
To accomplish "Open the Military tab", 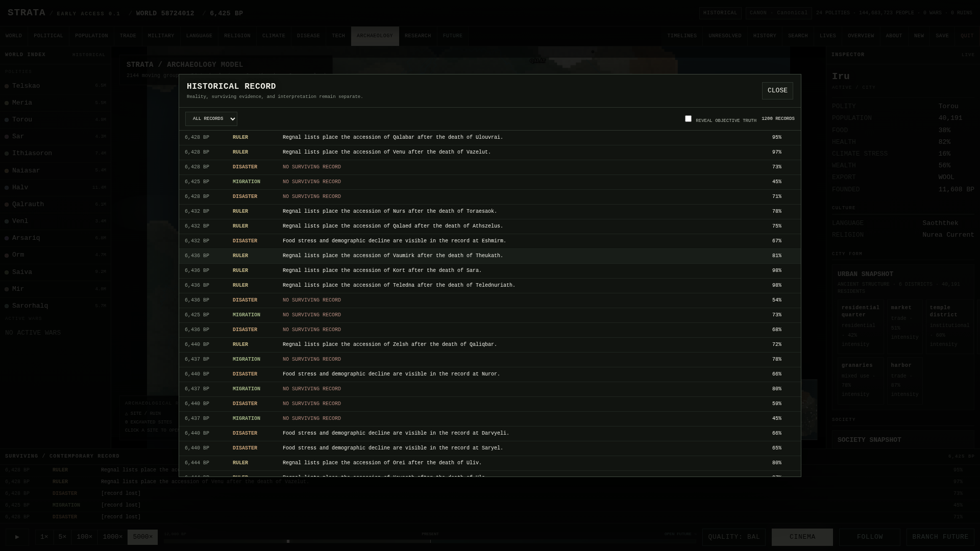I will pos(161,36).
